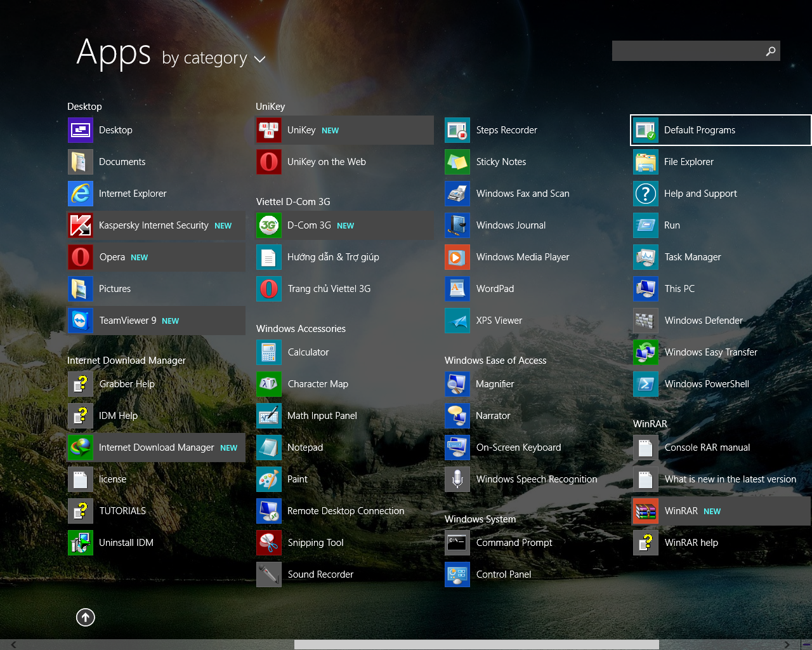Open 'What is new in the latest version'
This screenshot has width=812, height=650.
tap(721, 479)
